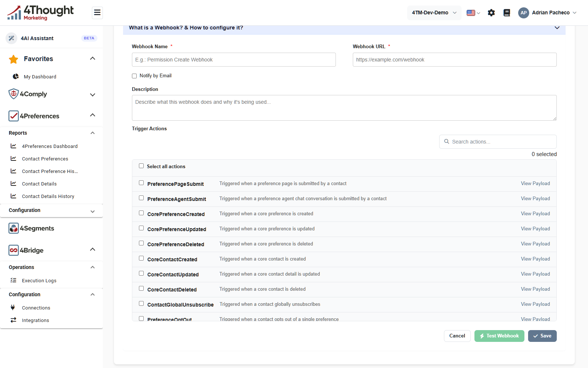Click the 4Preferences Dashboard chart icon
This screenshot has height=368, width=588.
14,146
